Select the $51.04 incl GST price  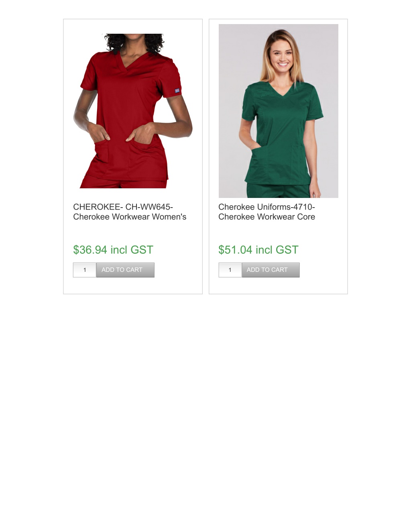pos(258,250)
